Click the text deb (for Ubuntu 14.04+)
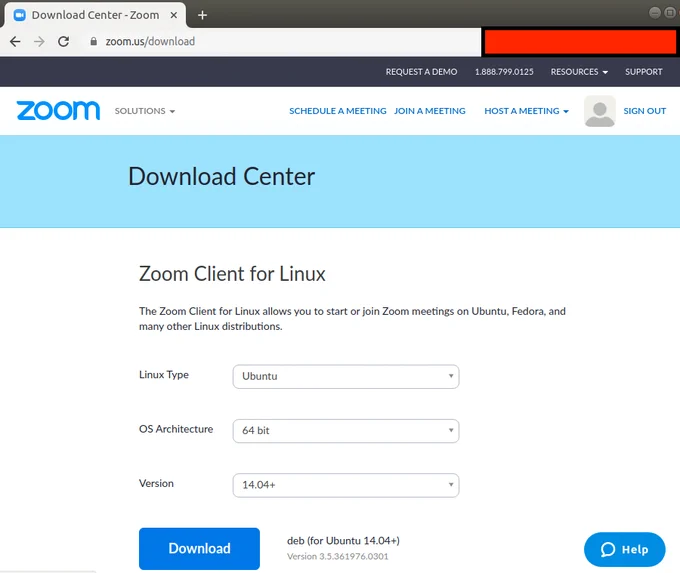Screen dimensions: 680x573 343,541
